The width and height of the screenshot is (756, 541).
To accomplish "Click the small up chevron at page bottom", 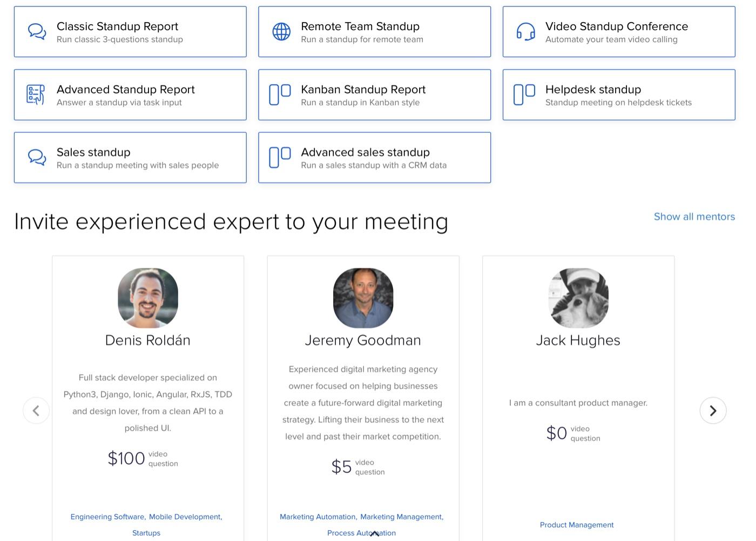I will pyautogui.click(x=374, y=533).
